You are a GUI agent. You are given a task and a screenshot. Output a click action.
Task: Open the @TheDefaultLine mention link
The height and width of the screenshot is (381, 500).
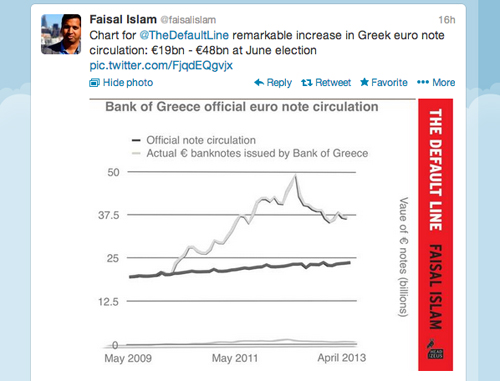click(x=184, y=35)
